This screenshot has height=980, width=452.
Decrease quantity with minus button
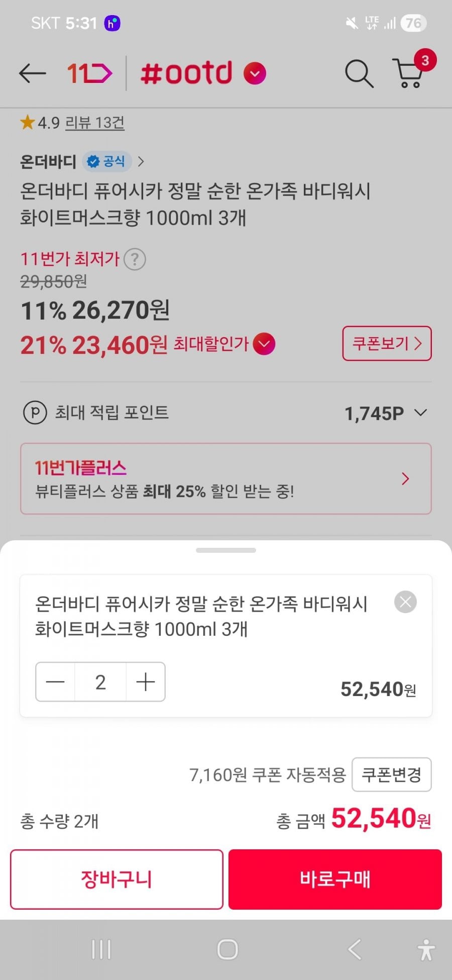click(55, 682)
